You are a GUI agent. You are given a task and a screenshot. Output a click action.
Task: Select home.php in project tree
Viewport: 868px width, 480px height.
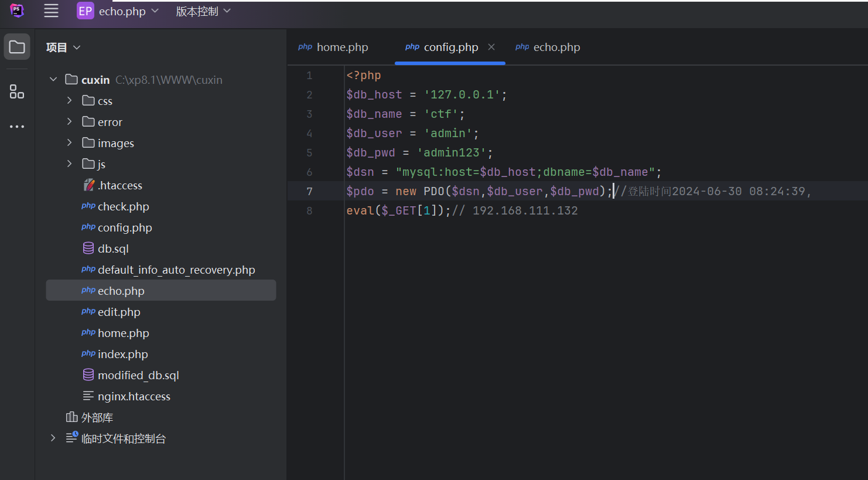[x=124, y=333]
